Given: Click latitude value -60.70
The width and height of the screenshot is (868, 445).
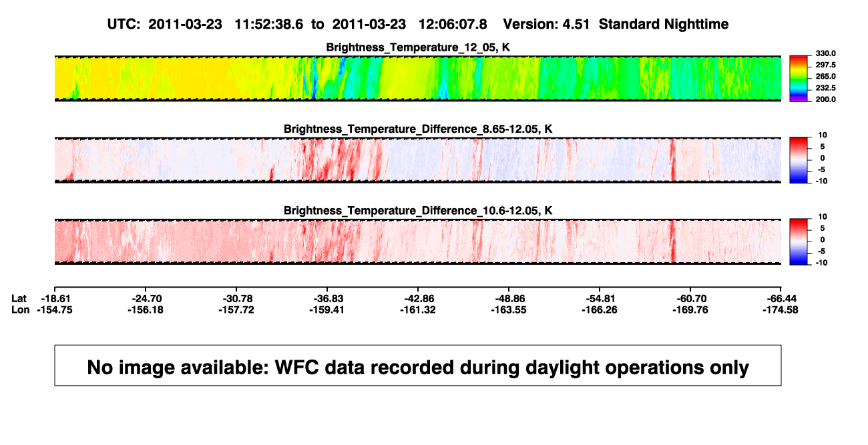Looking at the screenshot, I should [690, 298].
